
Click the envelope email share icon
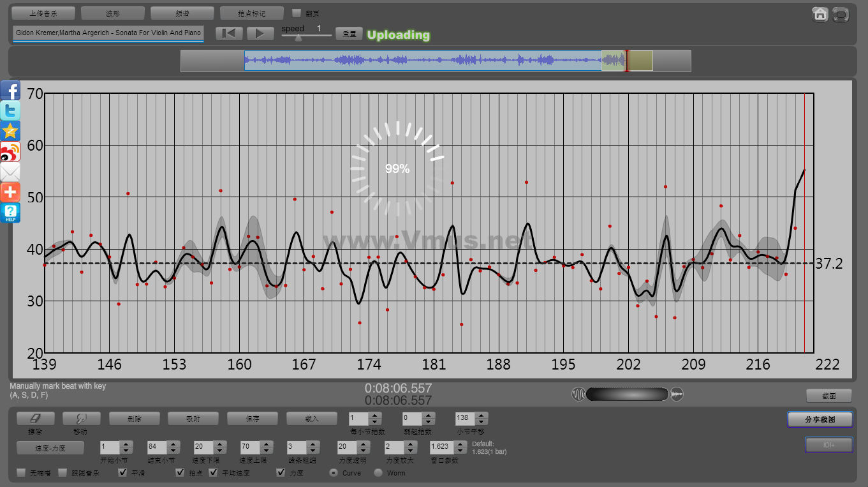(10, 172)
